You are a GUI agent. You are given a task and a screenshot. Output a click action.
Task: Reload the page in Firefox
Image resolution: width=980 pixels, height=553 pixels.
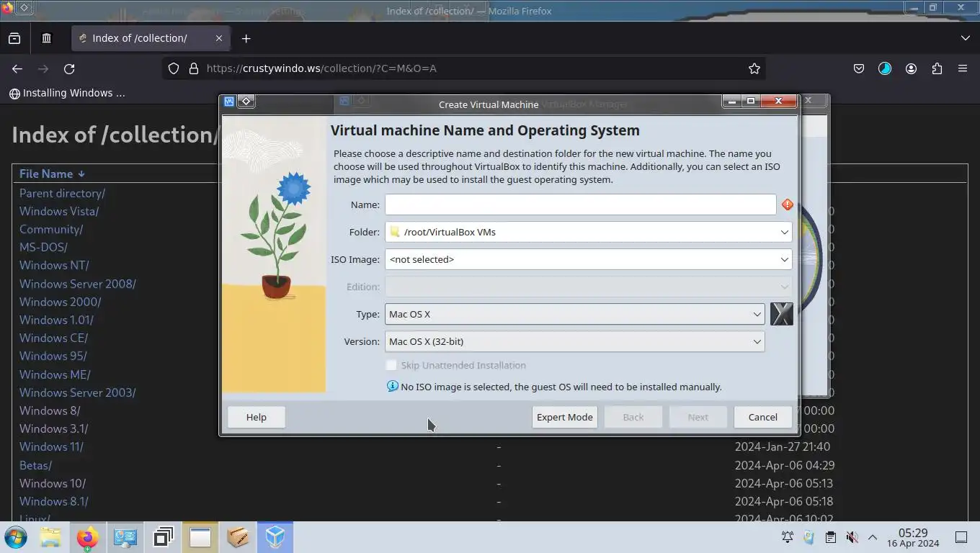click(x=69, y=68)
